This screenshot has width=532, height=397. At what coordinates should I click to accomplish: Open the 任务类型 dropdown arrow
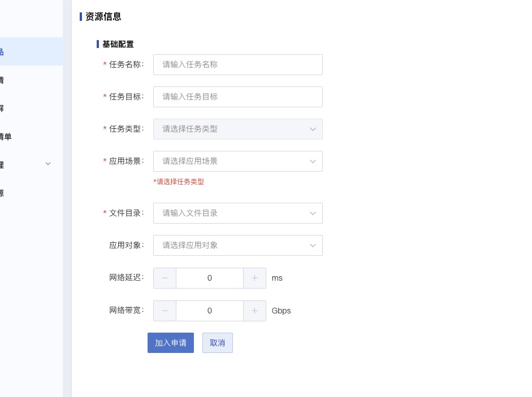(x=313, y=129)
